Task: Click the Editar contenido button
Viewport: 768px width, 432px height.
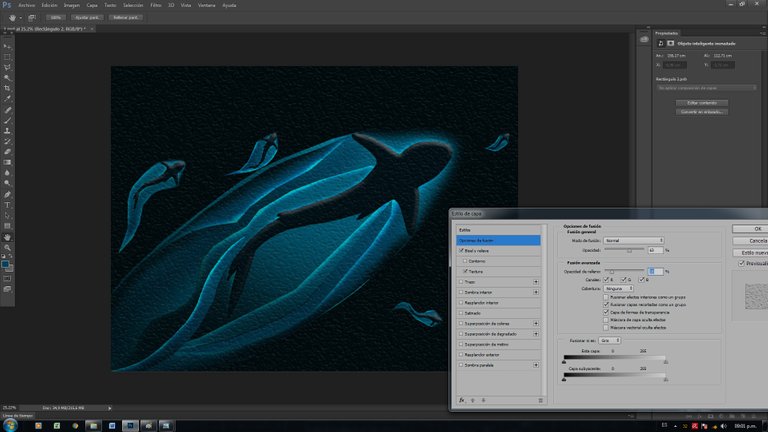Action: click(700, 103)
